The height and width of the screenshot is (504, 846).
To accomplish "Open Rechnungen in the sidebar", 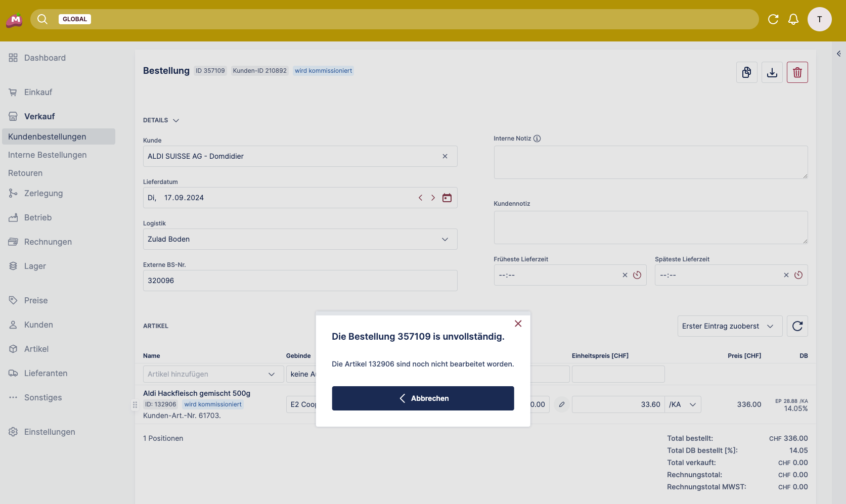I will [48, 242].
